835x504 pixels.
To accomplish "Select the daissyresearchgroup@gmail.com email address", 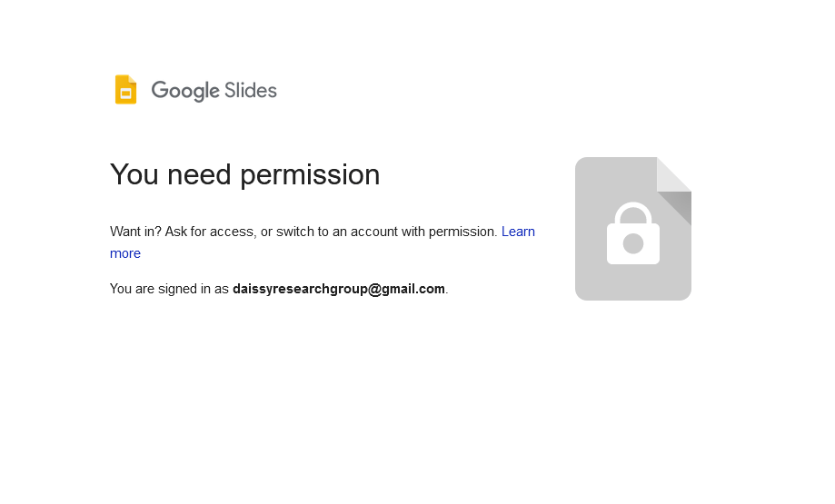I will point(339,289).
